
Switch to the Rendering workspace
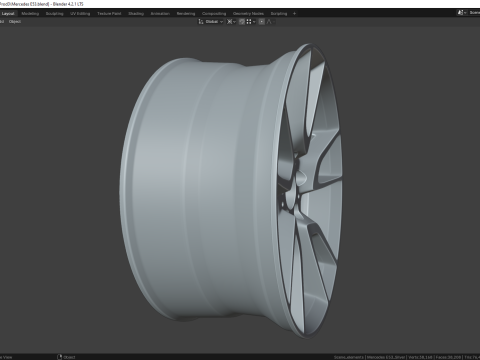pyautogui.click(x=186, y=14)
